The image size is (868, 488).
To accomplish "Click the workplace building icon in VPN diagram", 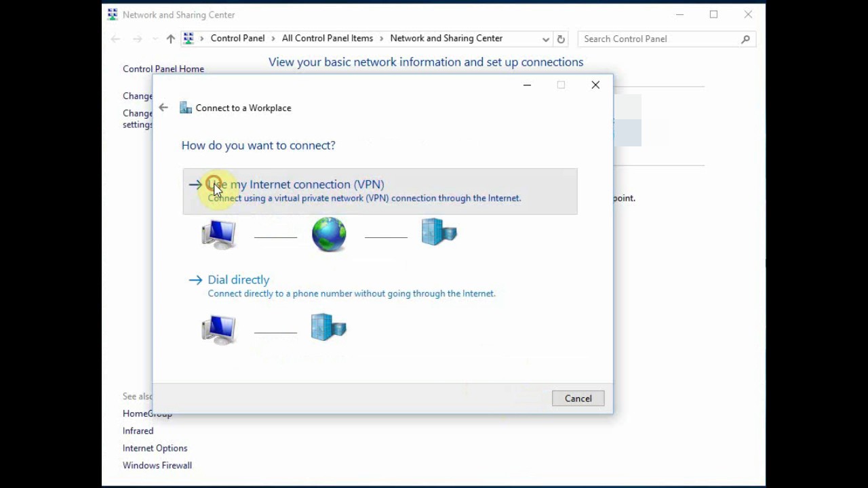I will click(439, 232).
